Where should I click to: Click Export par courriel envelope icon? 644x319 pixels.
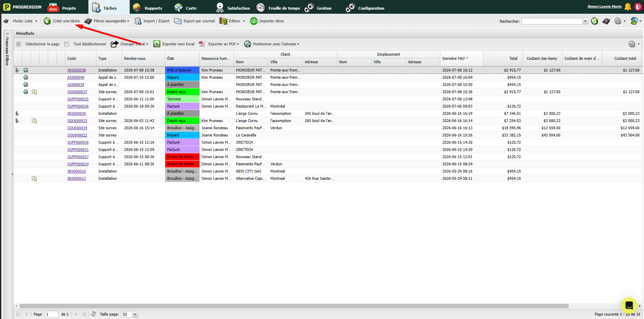pos(178,21)
